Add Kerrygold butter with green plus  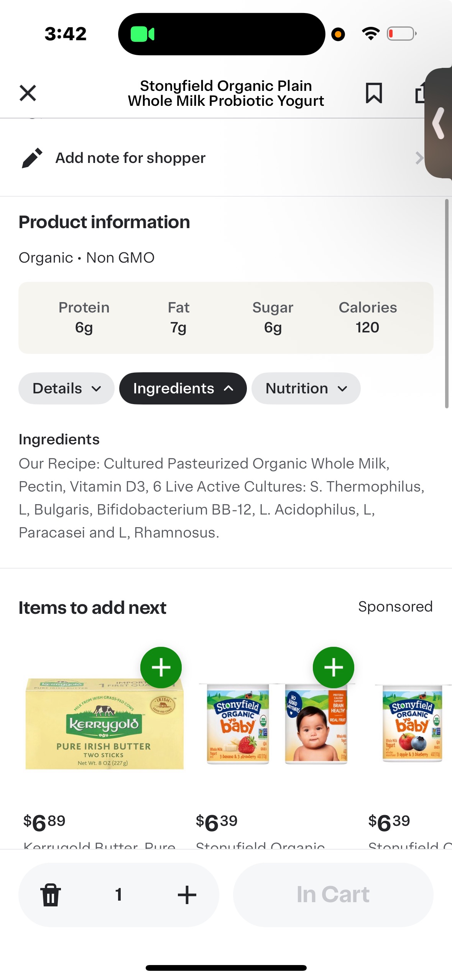[161, 668]
